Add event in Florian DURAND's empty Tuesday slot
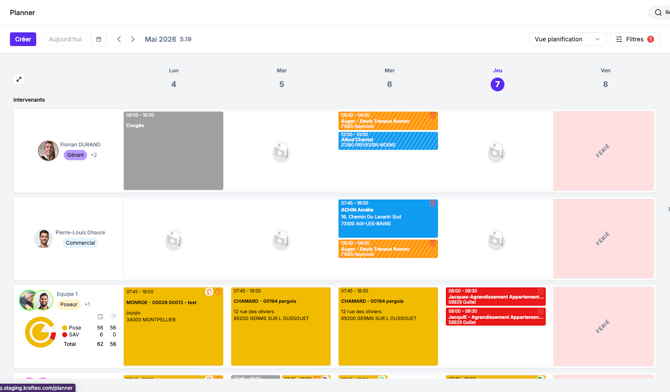This screenshot has height=392, width=670. [282, 151]
